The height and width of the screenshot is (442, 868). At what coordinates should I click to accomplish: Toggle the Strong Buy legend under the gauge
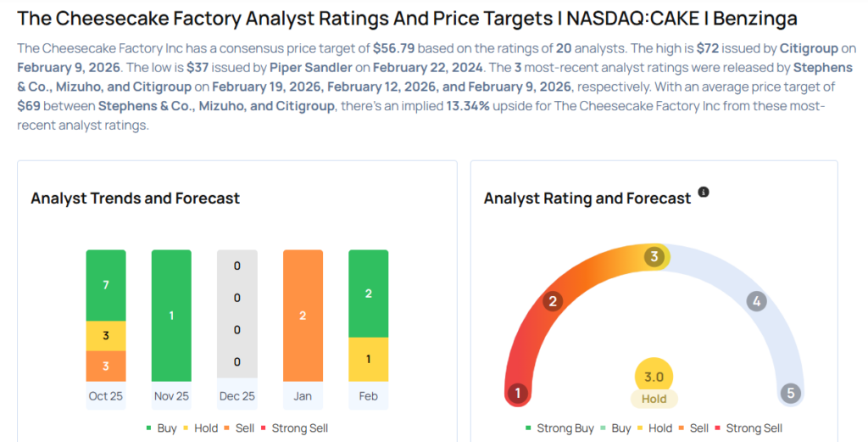[x=559, y=428]
